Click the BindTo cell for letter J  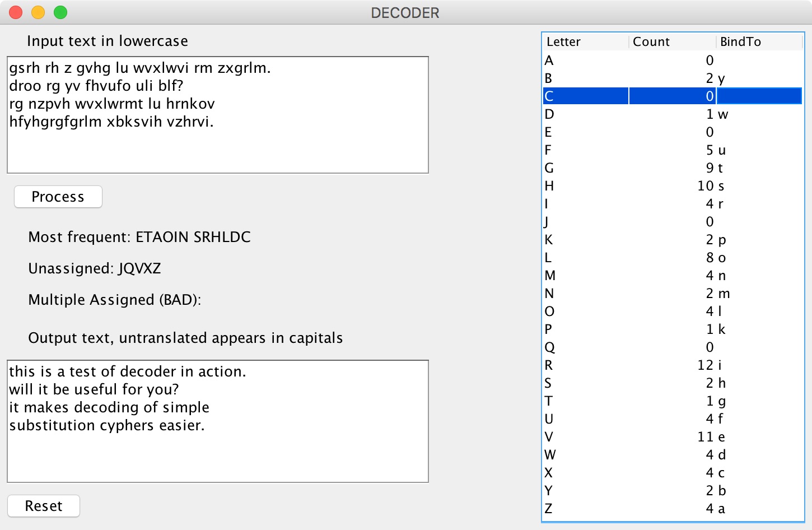click(x=759, y=222)
